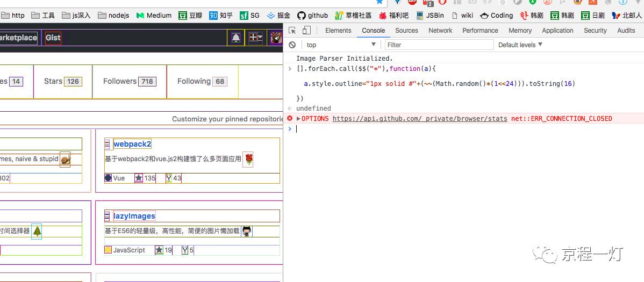Image resolution: width=644 pixels, height=282 pixels.
Task: Open the js深入 bookmarks folder
Action: coord(76,16)
